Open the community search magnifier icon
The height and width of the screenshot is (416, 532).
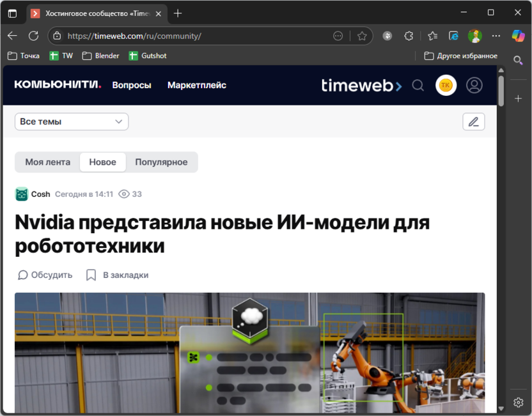pyautogui.click(x=418, y=85)
